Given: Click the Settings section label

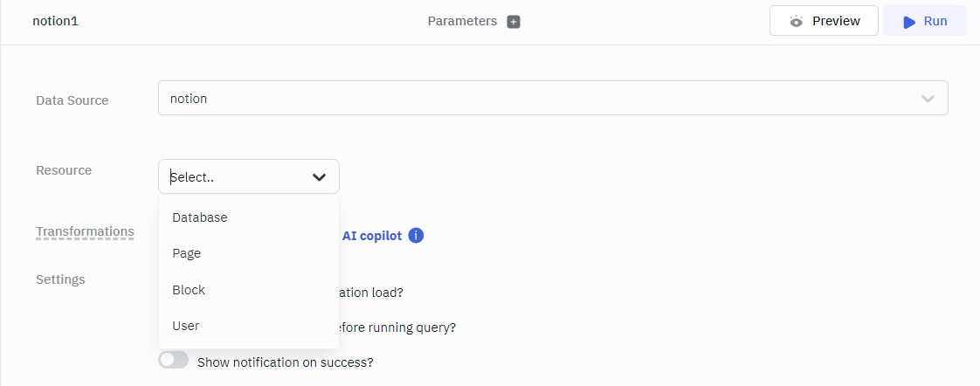Looking at the screenshot, I should pos(60,279).
